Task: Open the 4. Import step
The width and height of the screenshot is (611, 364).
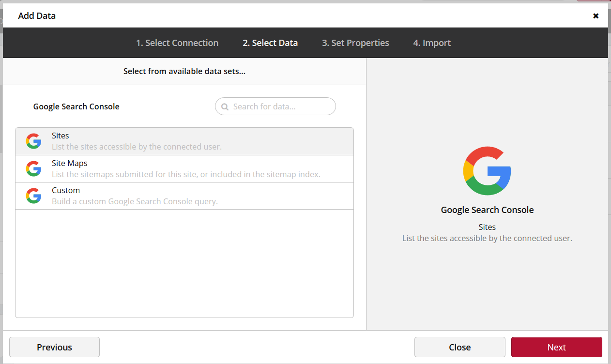Action: (x=432, y=43)
